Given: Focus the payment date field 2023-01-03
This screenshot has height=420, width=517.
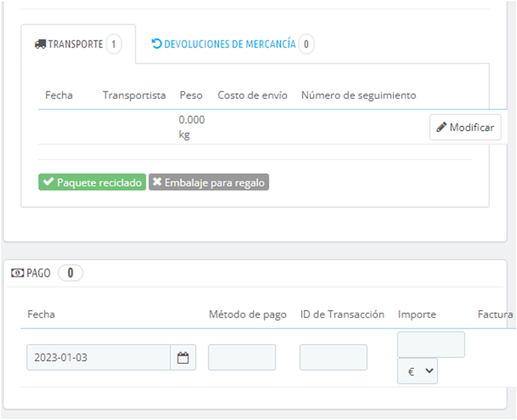Looking at the screenshot, I should point(99,358).
